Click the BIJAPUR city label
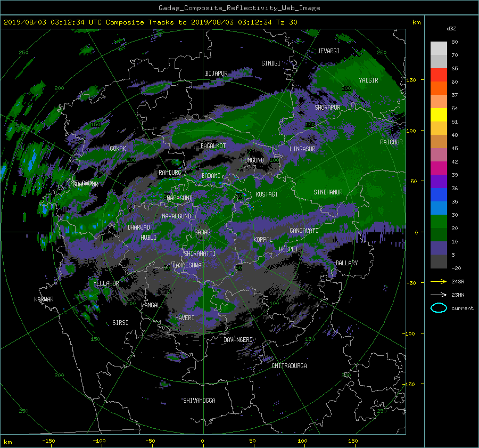Viewport: 479px width, 448px height. click(x=216, y=74)
